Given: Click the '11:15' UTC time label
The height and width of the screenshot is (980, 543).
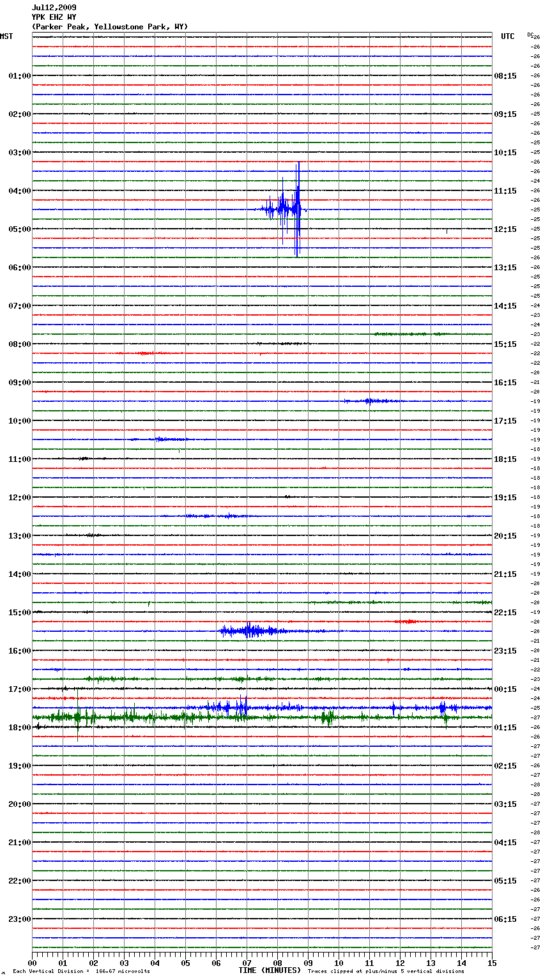Looking at the screenshot, I should pyautogui.click(x=505, y=191).
